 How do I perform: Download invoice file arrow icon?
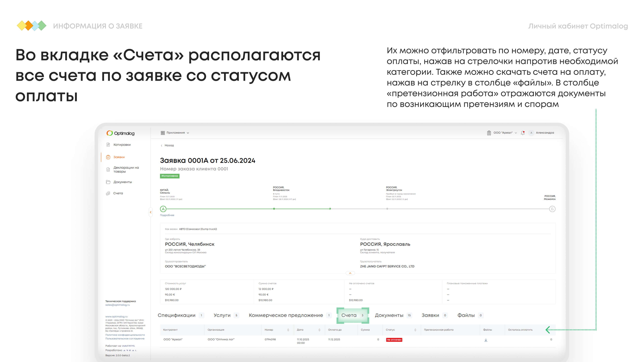point(486,340)
